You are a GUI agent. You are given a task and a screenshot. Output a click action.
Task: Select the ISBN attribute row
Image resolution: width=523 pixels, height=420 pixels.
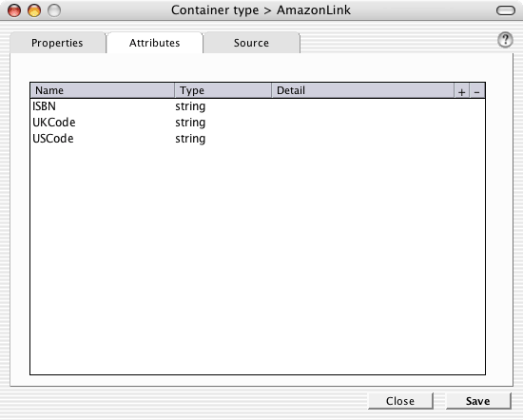pyautogui.click(x=258, y=106)
